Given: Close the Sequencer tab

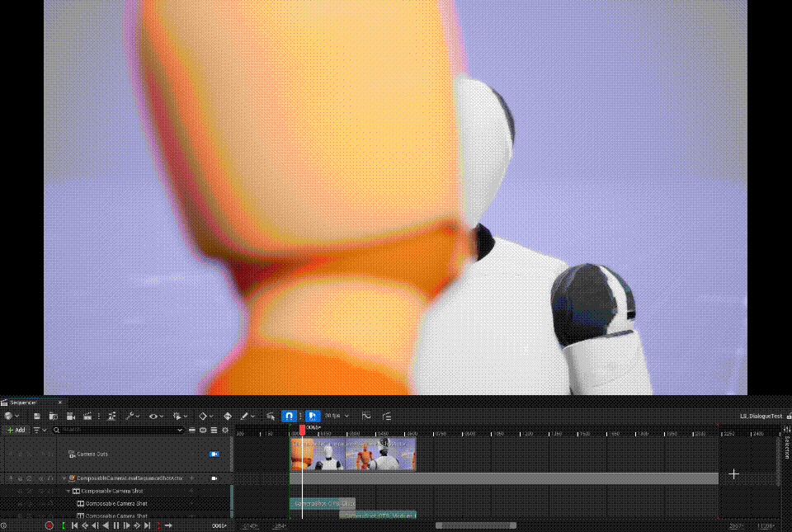Looking at the screenshot, I should (60, 403).
